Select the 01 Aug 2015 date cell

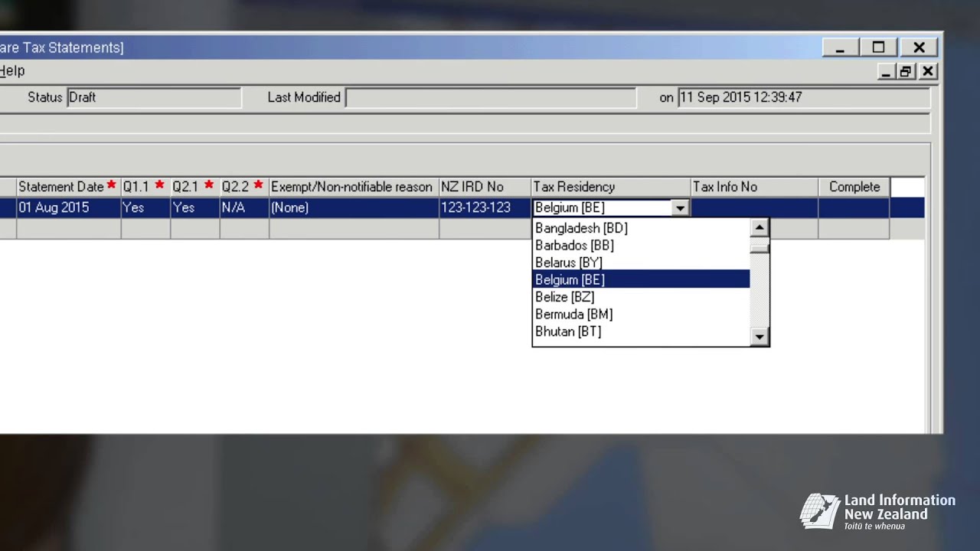(x=68, y=207)
